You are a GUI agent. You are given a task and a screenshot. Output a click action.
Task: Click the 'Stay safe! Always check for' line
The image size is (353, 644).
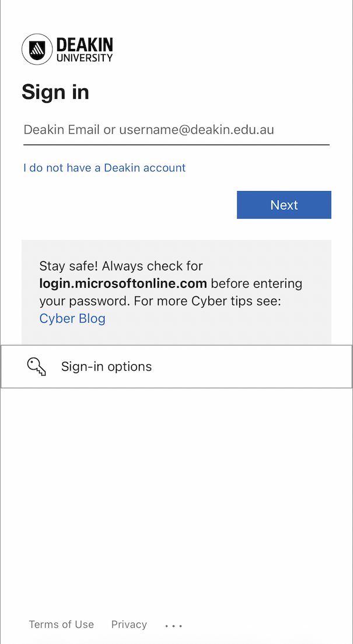coord(121,266)
